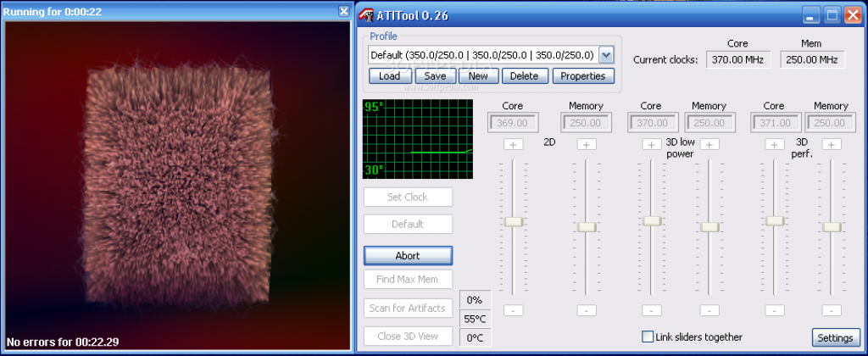Click the 2D Core slider handle
The height and width of the screenshot is (356, 868).
click(513, 221)
